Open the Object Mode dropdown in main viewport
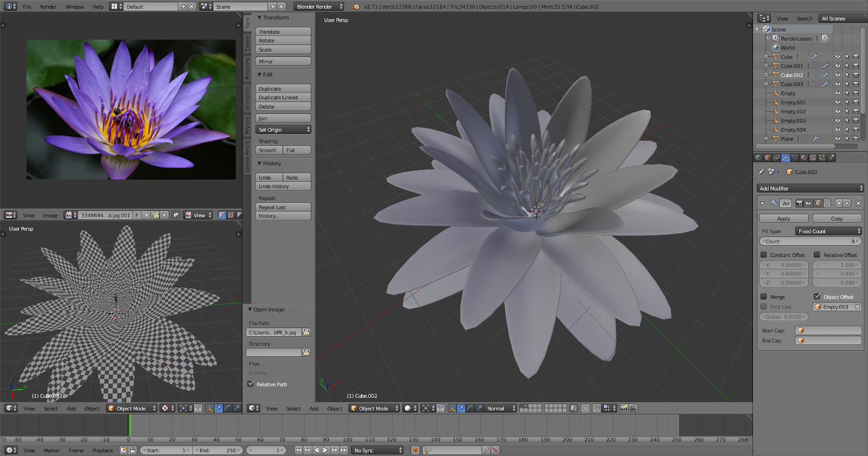This screenshot has width=868, height=456. [374, 408]
